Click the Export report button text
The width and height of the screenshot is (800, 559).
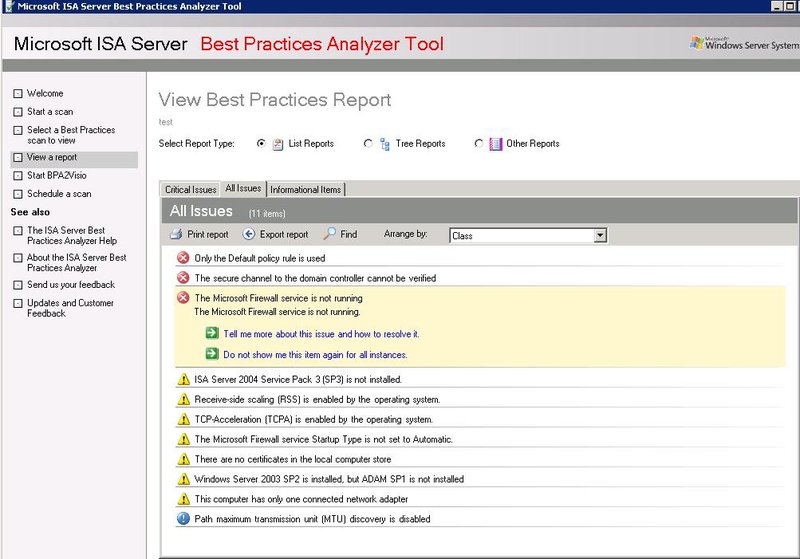[x=284, y=234]
